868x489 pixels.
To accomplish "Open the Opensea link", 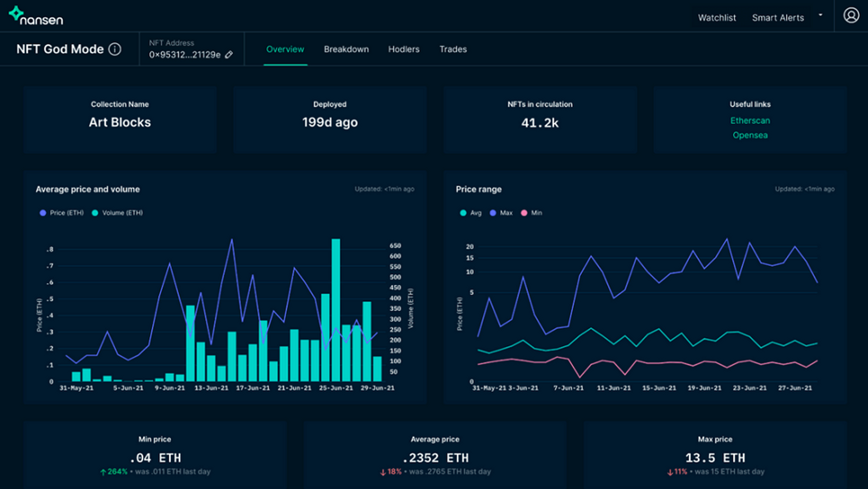I will coord(750,135).
